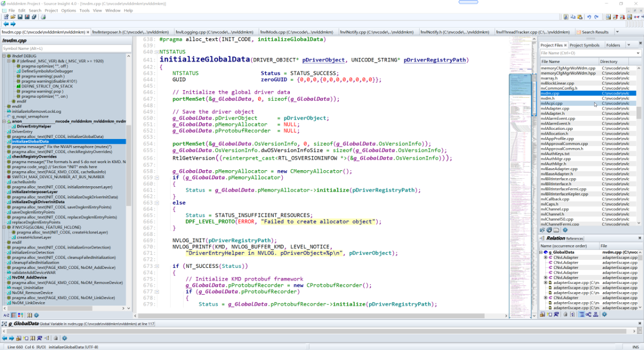The image size is (644, 350).
Task: Click the Go Forward arrow in top toolbar
Action: [13, 24]
